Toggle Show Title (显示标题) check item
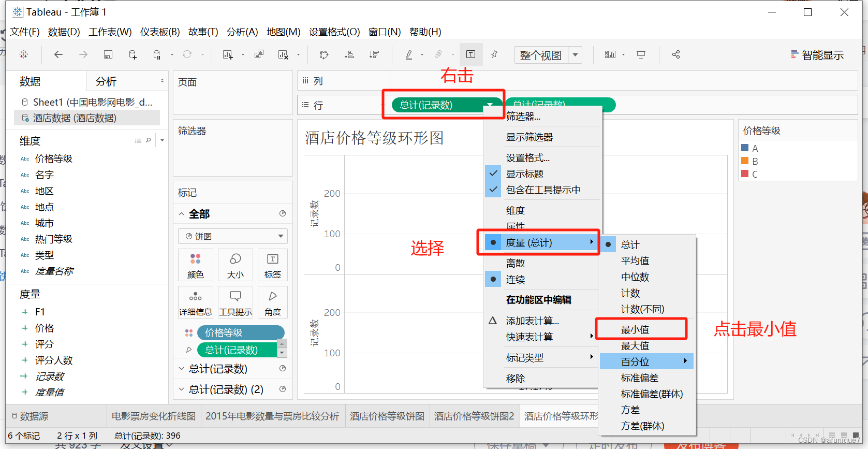This screenshot has height=449, width=868. 543,173
